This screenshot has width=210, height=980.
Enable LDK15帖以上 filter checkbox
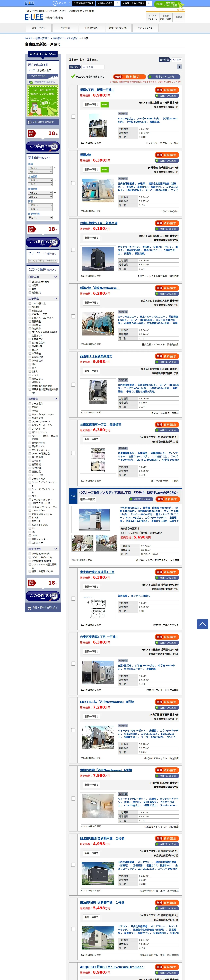click(30, 304)
